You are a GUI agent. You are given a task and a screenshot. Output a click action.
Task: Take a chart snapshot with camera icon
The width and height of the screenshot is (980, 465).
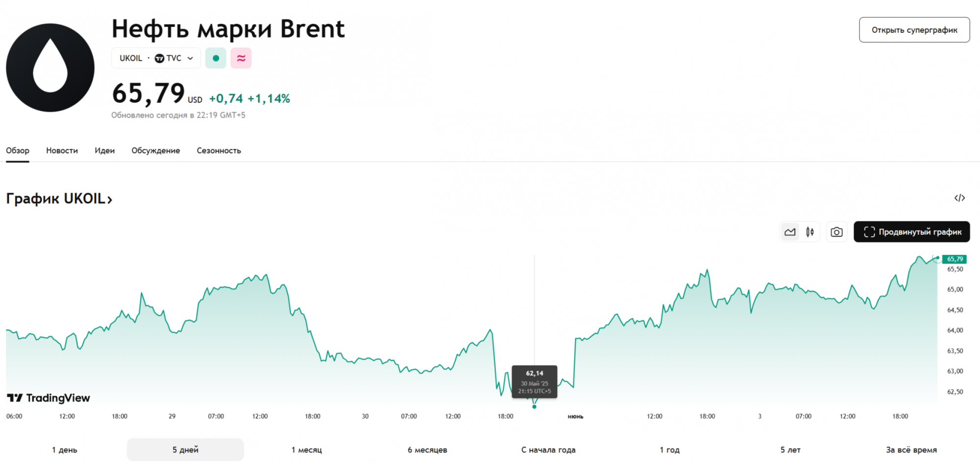click(x=836, y=232)
